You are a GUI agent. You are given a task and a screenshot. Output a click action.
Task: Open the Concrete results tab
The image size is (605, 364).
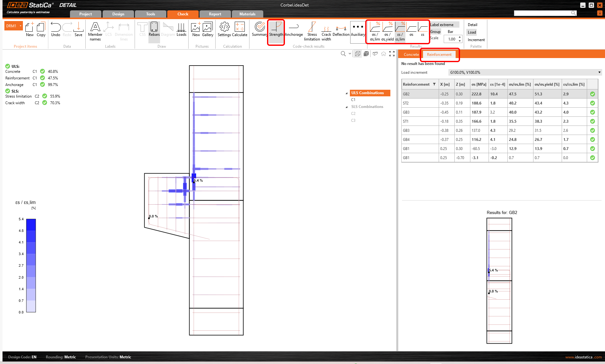pyautogui.click(x=411, y=55)
